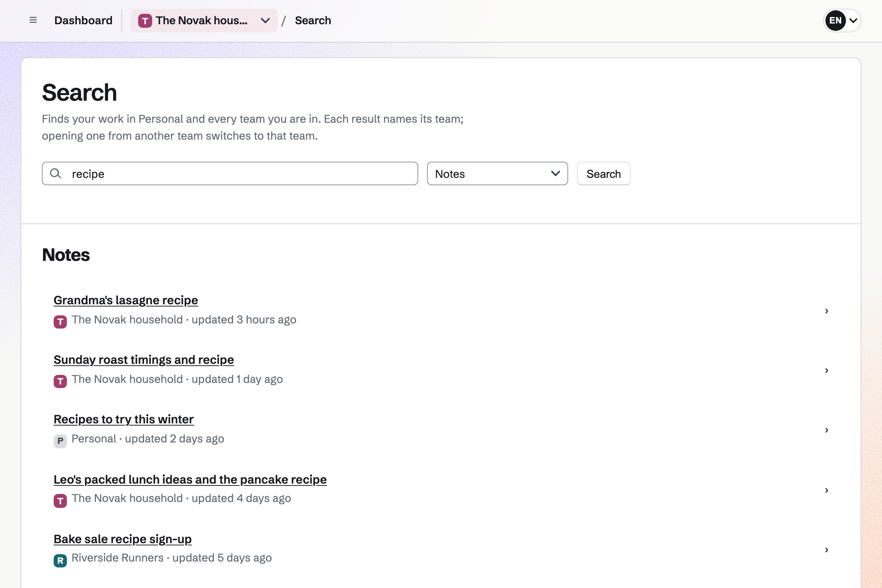The height and width of the screenshot is (588, 882).
Task: Open the hamburger menu icon
Action: pyautogui.click(x=33, y=20)
